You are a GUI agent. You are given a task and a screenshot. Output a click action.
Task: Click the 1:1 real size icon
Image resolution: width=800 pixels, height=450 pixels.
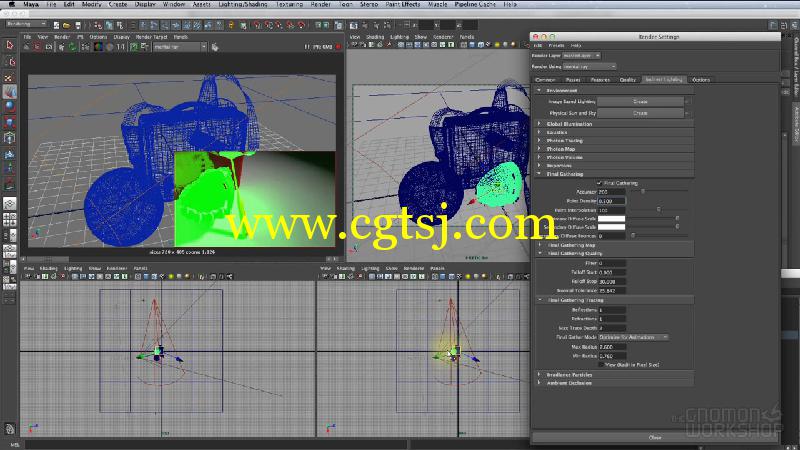click(121, 47)
